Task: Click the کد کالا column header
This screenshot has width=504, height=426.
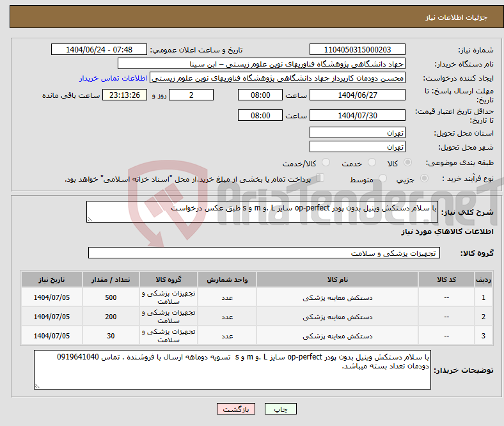Action: point(446,280)
